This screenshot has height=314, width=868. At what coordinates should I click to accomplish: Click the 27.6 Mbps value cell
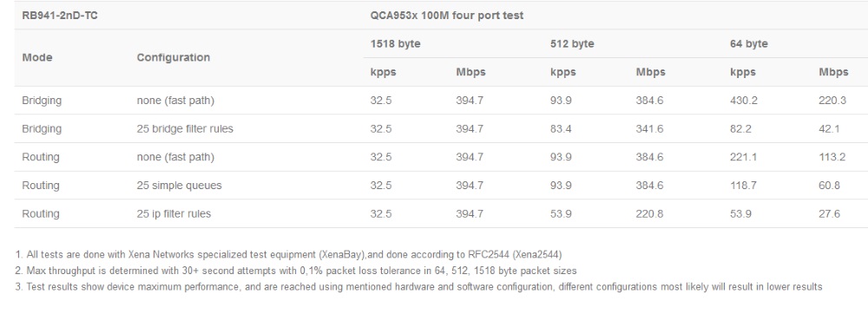[x=829, y=213]
